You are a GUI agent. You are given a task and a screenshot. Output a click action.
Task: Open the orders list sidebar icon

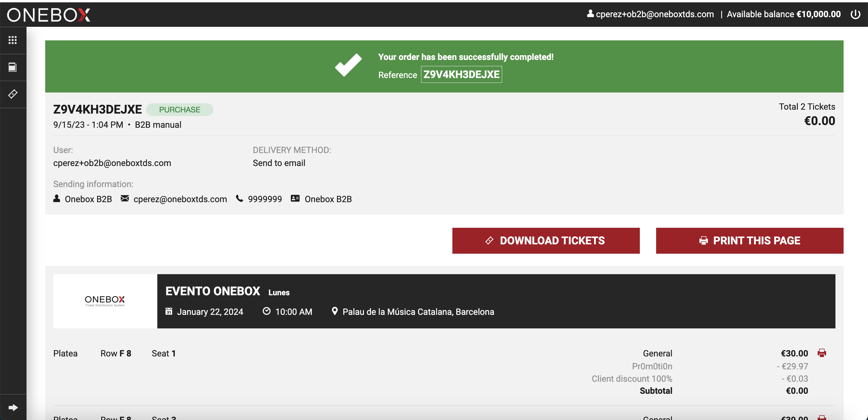click(x=12, y=67)
